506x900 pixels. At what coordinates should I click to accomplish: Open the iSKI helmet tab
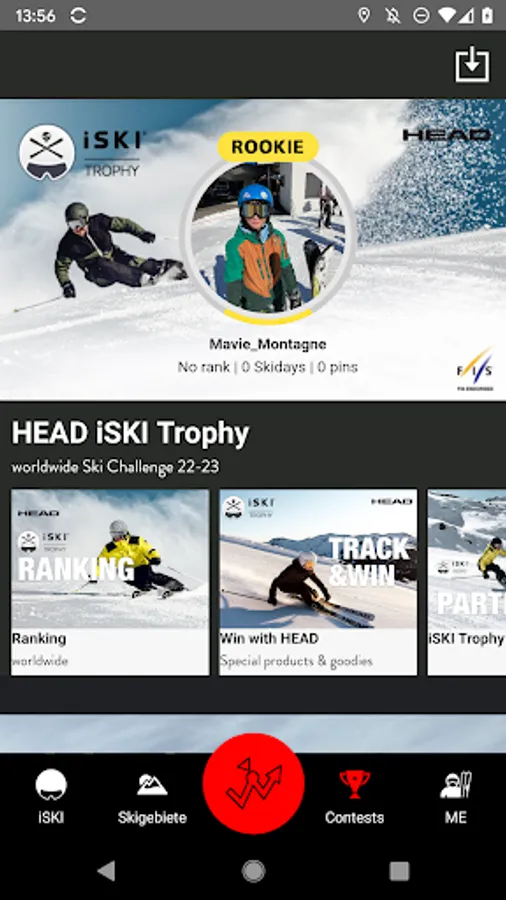tap(51, 797)
